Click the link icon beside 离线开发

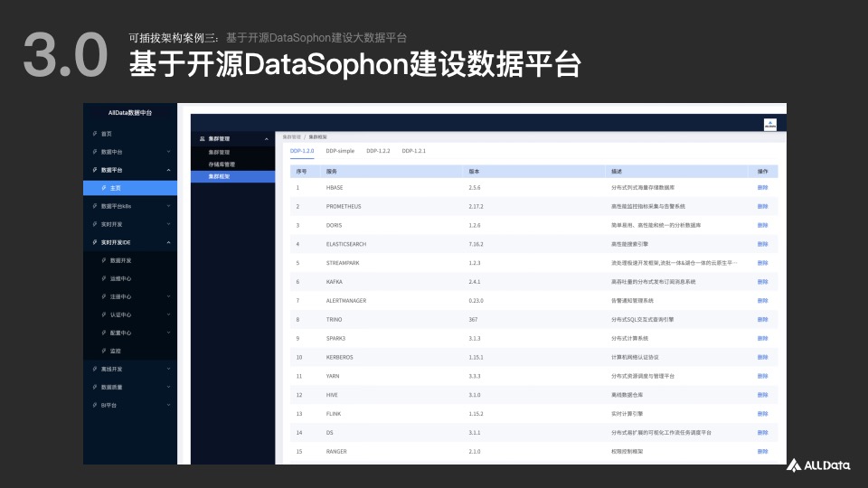[x=95, y=369]
